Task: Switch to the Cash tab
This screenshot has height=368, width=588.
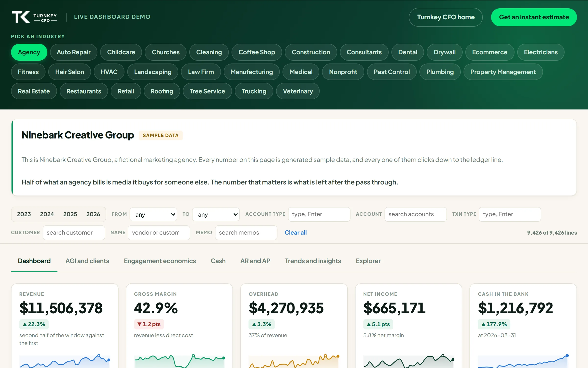Action: click(218, 261)
